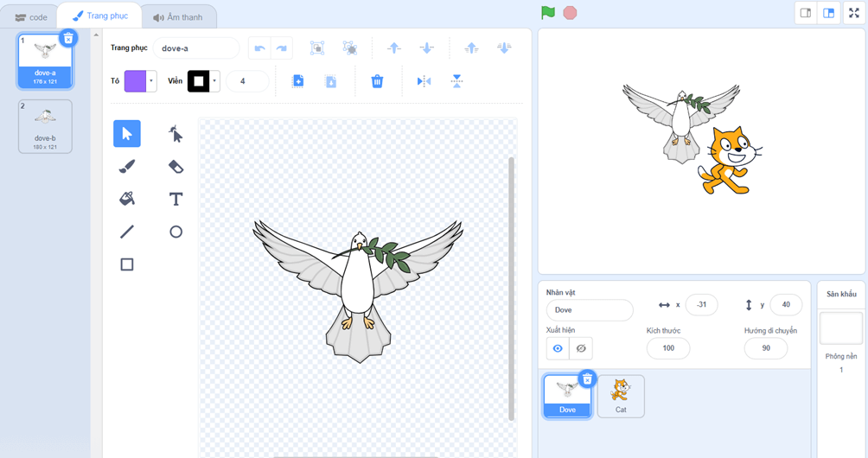Choose the Fill bucket tool
The width and height of the screenshot is (868, 458).
coord(127,199)
